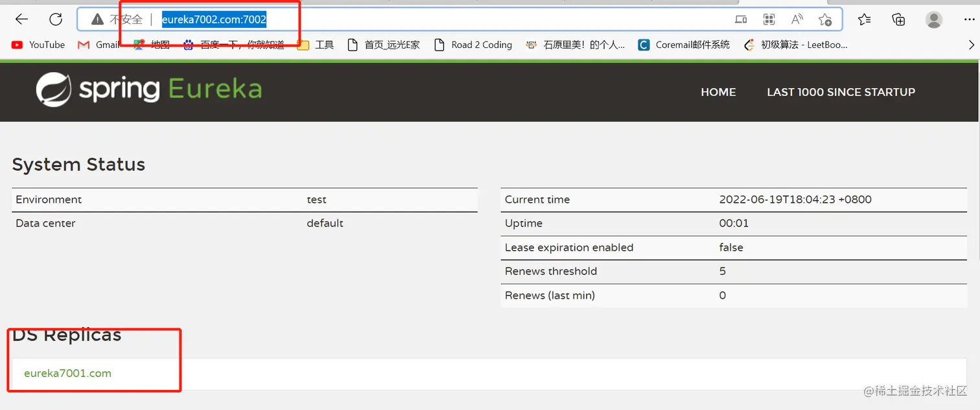980x410 pixels.
Task: Select the Lease expiration enabled label
Action: pyautogui.click(x=569, y=247)
